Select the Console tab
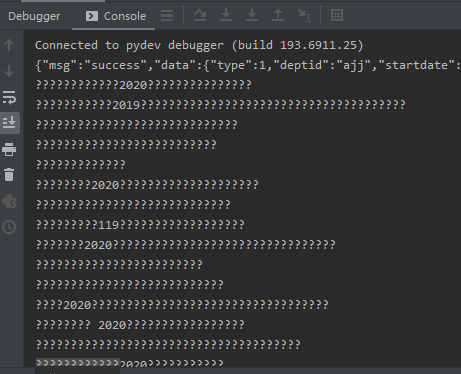 tap(116, 16)
